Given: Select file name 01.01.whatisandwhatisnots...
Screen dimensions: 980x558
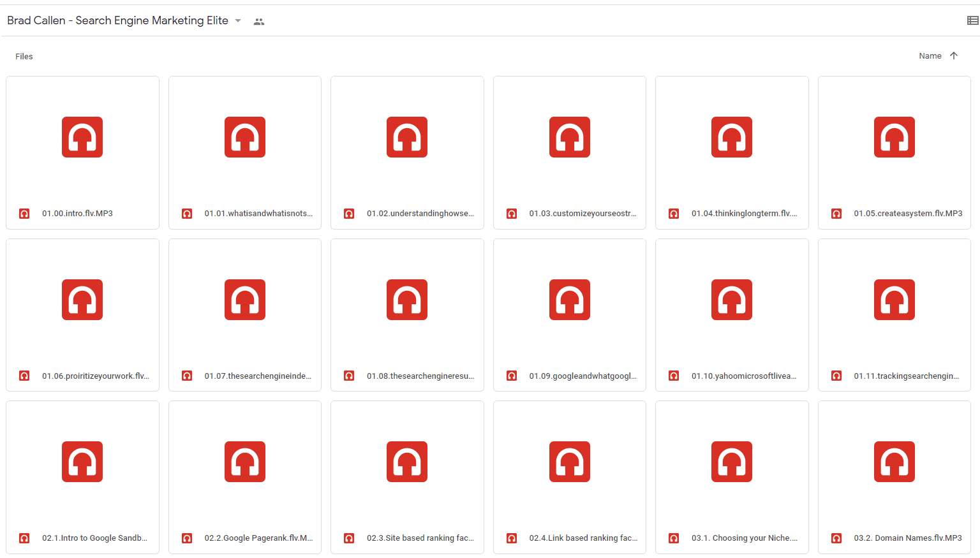Looking at the screenshot, I should tap(258, 214).
